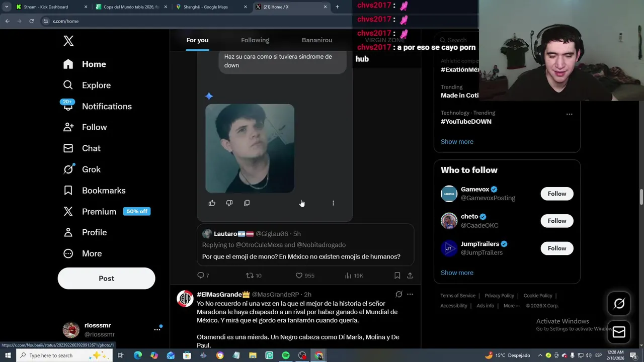Image resolution: width=644 pixels, height=362 pixels.
Task: Open Privacy Policy link
Action: point(499,296)
